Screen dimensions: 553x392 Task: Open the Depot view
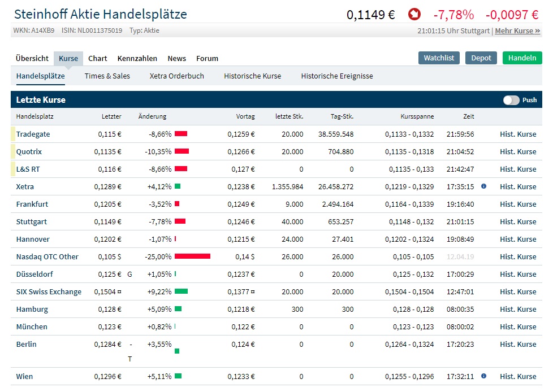[481, 58]
